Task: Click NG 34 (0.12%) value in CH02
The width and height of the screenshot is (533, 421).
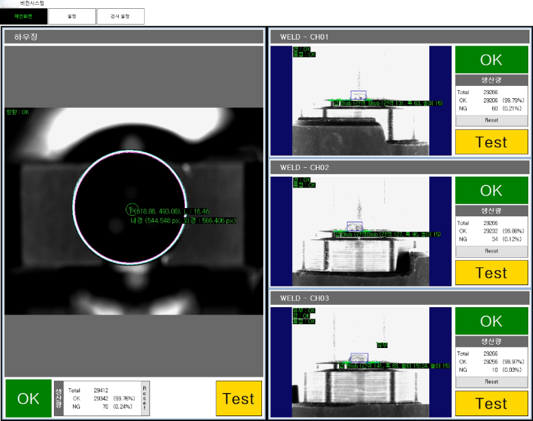Action: 491,239
